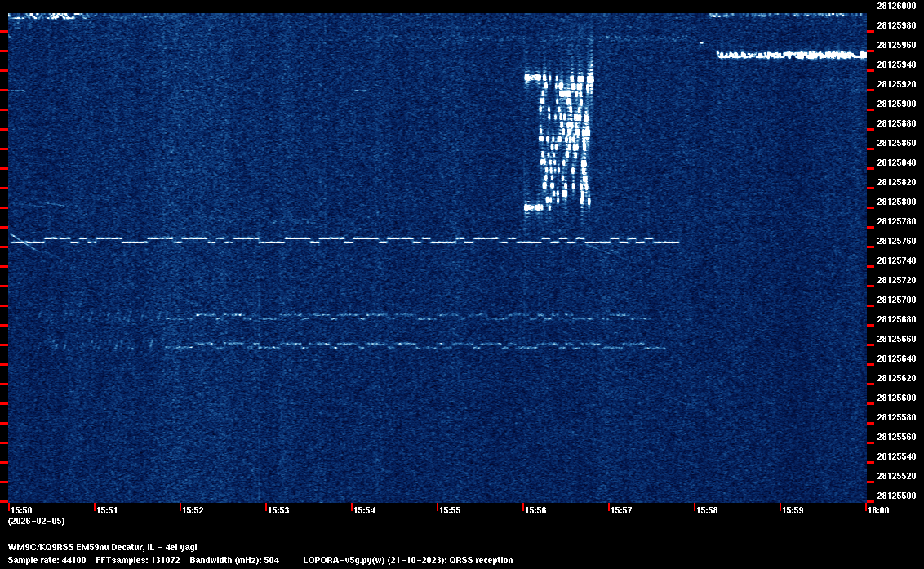
Task: Click the 28125760 frequency scale label
Action: click(895, 241)
